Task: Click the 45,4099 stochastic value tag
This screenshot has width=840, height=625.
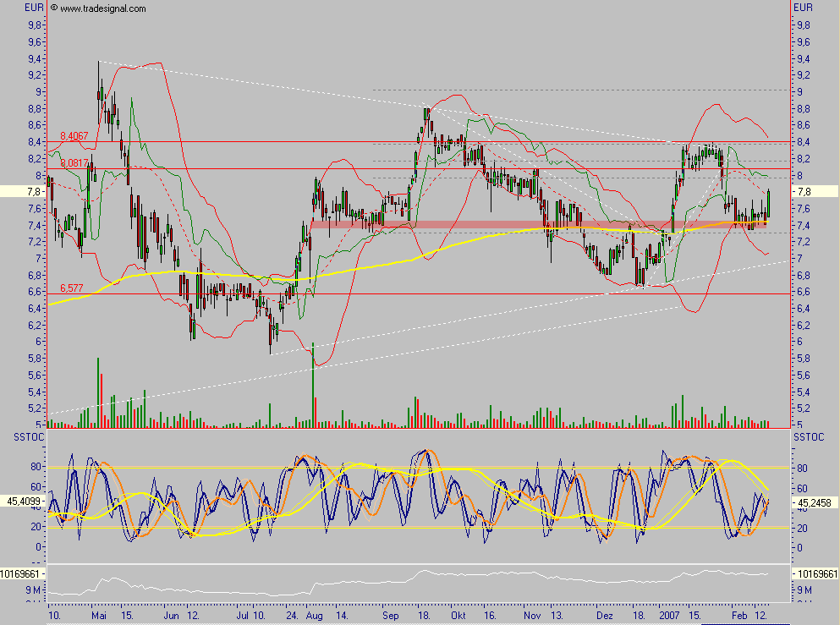Action: pos(21,500)
